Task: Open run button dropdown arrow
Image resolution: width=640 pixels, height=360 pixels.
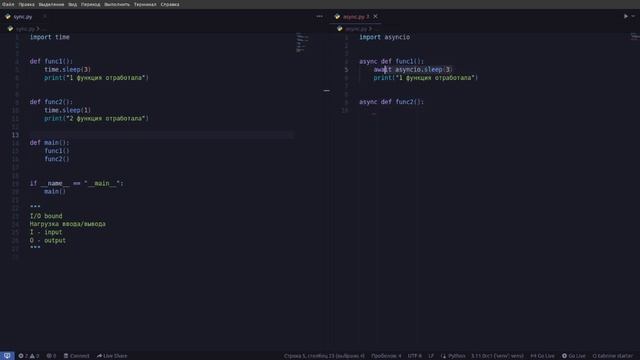Action: click(633, 16)
